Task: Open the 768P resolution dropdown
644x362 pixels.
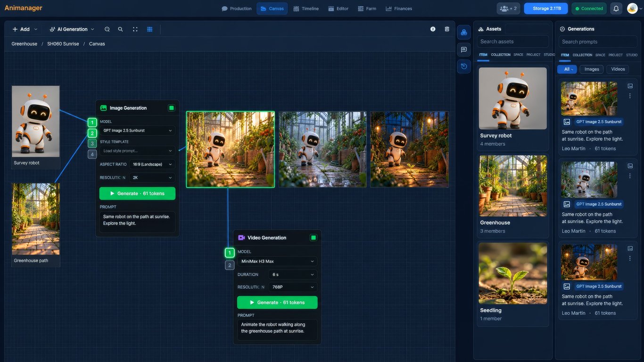Action: (293, 287)
